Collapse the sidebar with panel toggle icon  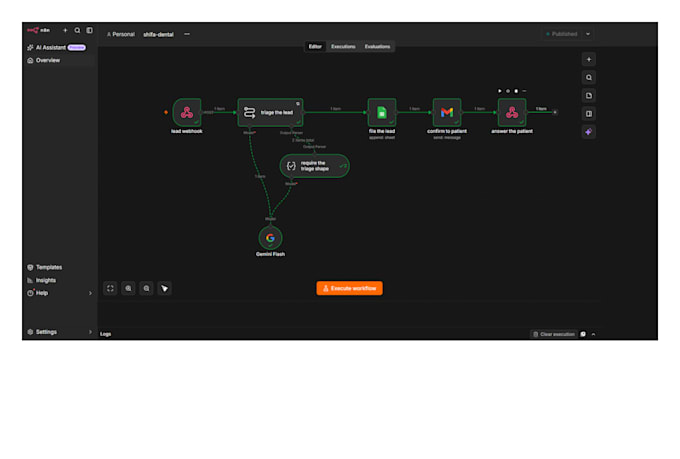[89, 30]
